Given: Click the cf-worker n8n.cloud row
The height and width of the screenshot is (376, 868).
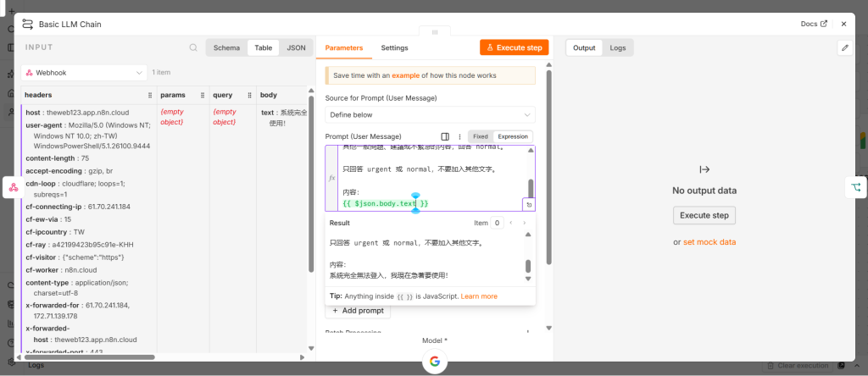Looking at the screenshot, I should pos(61,270).
